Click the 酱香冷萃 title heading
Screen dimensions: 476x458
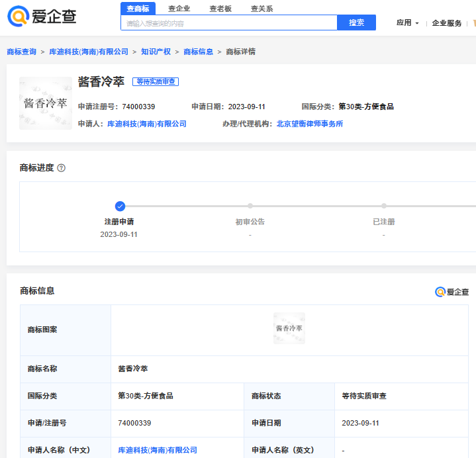pyautogui.click(x=101, y=81)
